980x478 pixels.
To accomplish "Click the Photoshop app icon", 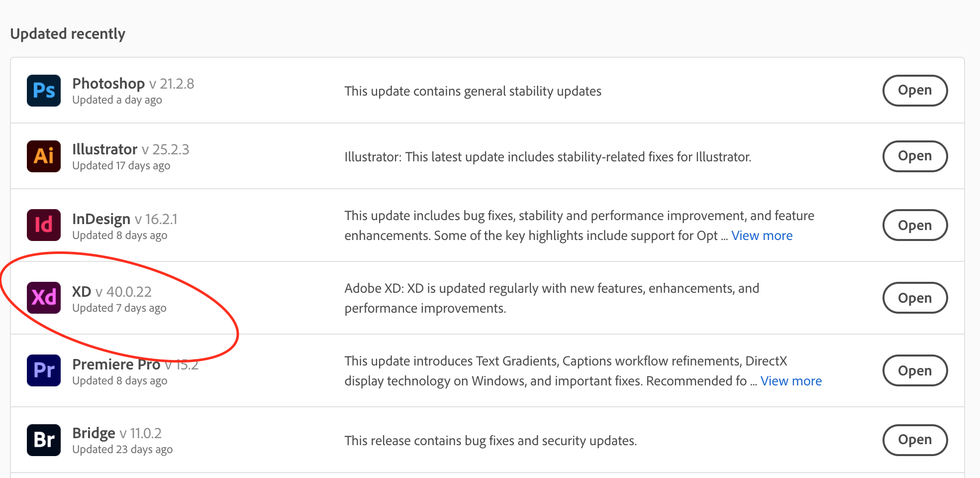I will (44, 91).
